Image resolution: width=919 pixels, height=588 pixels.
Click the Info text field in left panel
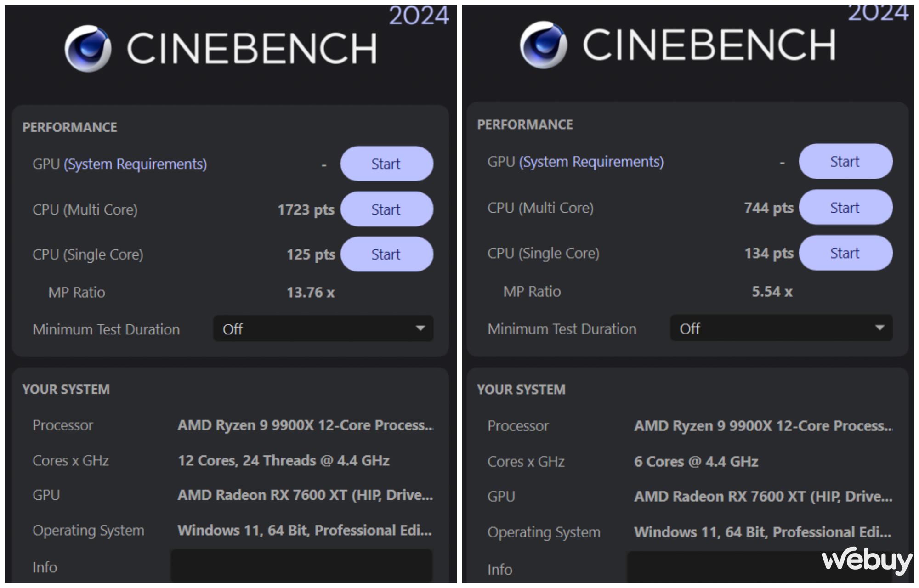coord(301,567)
